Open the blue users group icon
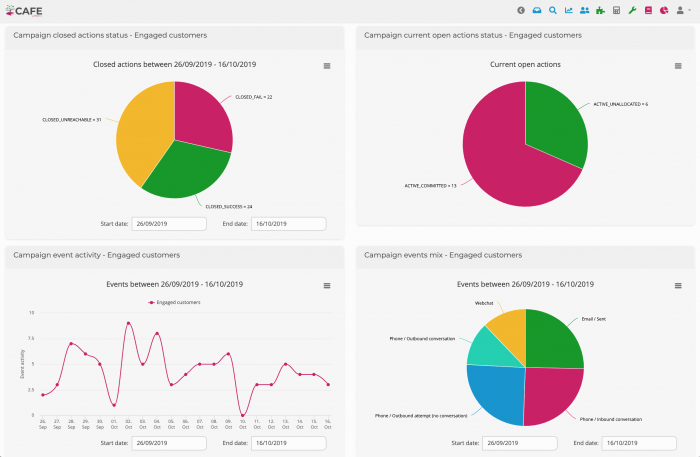The image size is (700, 457). tap(584, 10)
